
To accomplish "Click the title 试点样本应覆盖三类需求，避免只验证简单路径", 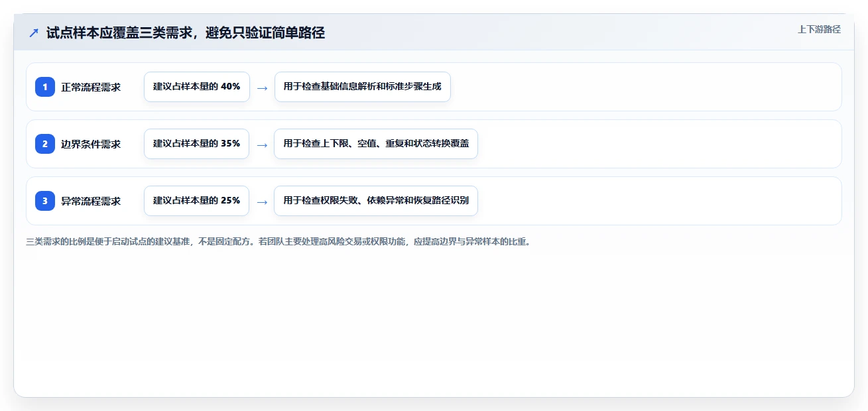I will point(186,32).
